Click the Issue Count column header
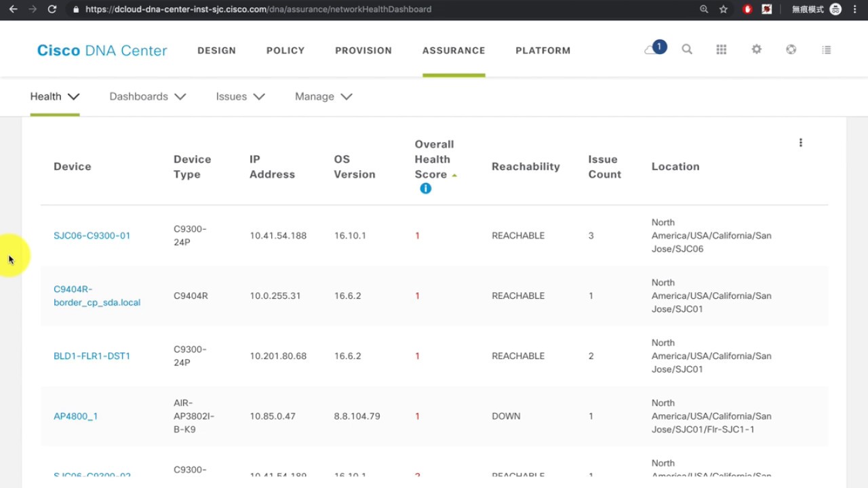The height and width of the screenshot is (488, 868). click(604, 167)
